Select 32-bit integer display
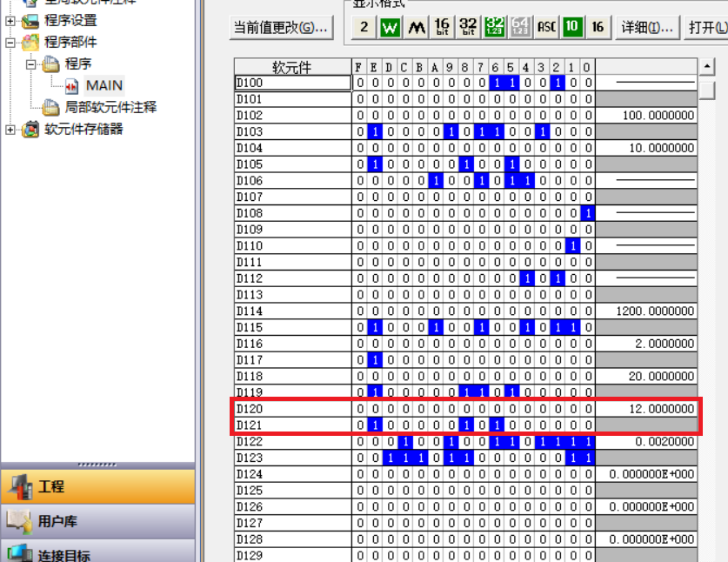 pyautogui.click(x=468, y=27)
